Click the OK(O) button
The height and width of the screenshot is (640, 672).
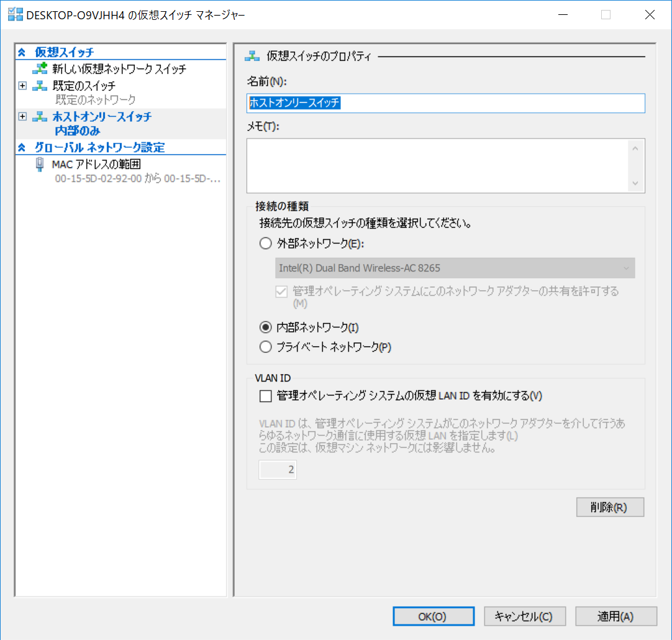coord(434,616)
